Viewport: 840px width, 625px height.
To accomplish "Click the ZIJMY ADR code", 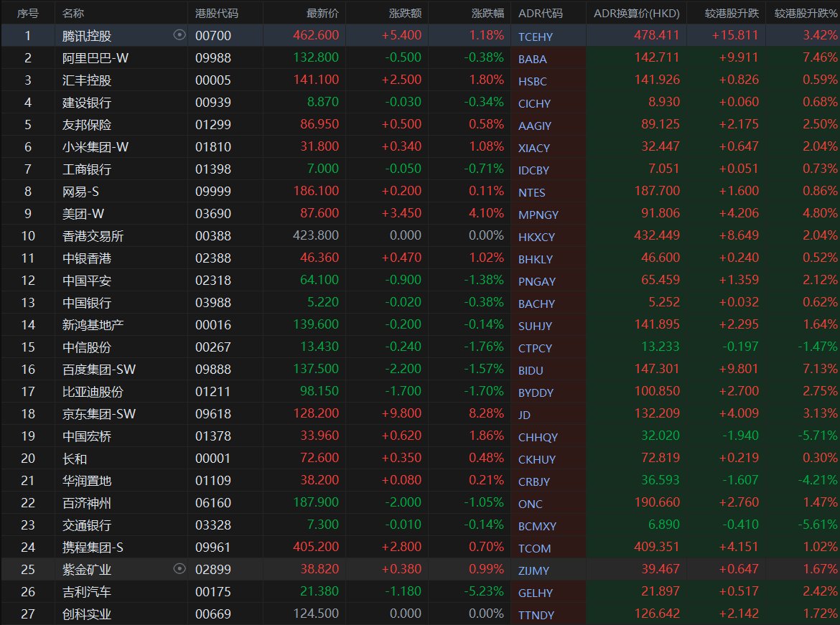I will pos(533,570).
